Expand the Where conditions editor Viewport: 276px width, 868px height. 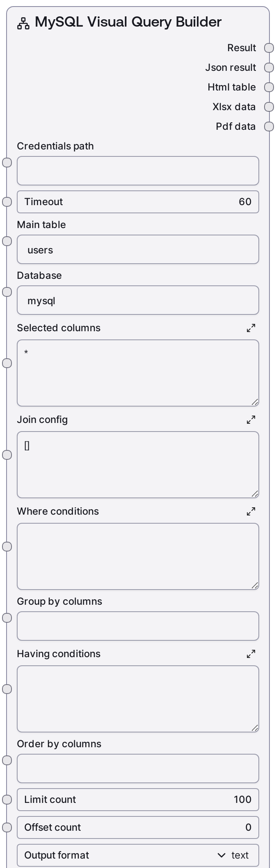pos(251,511)
